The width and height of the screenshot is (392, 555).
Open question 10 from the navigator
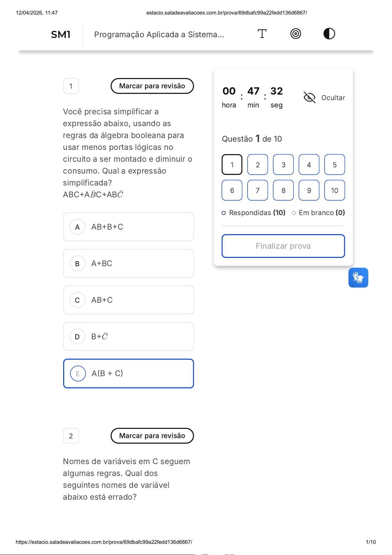(x=334, y=190)
